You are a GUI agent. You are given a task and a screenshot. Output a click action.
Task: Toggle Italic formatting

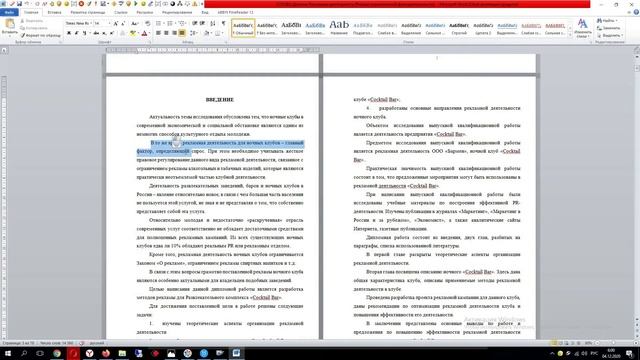pos(76,33)
